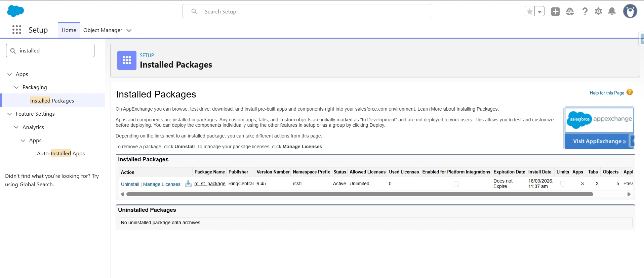The width and height of the screenshot is (644, 278).
Task: Toggle Enabled for Platform Integrations checkbox
Action: click(456, 184)
